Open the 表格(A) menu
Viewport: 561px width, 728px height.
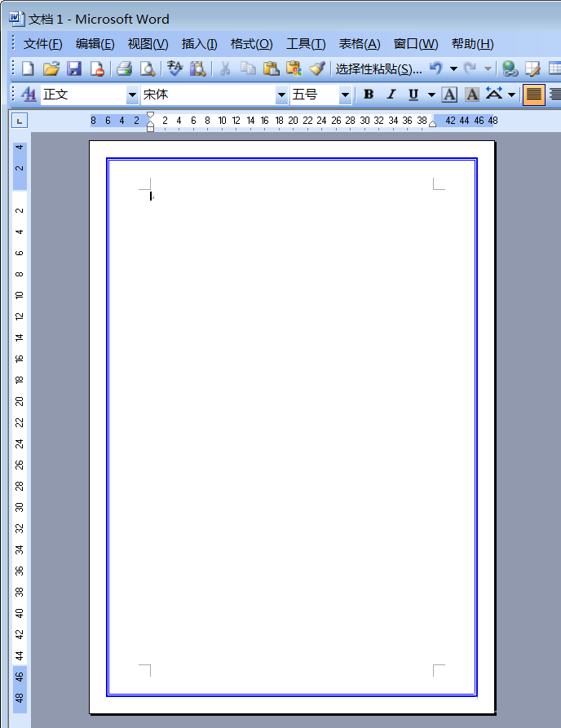click(359, 44)
